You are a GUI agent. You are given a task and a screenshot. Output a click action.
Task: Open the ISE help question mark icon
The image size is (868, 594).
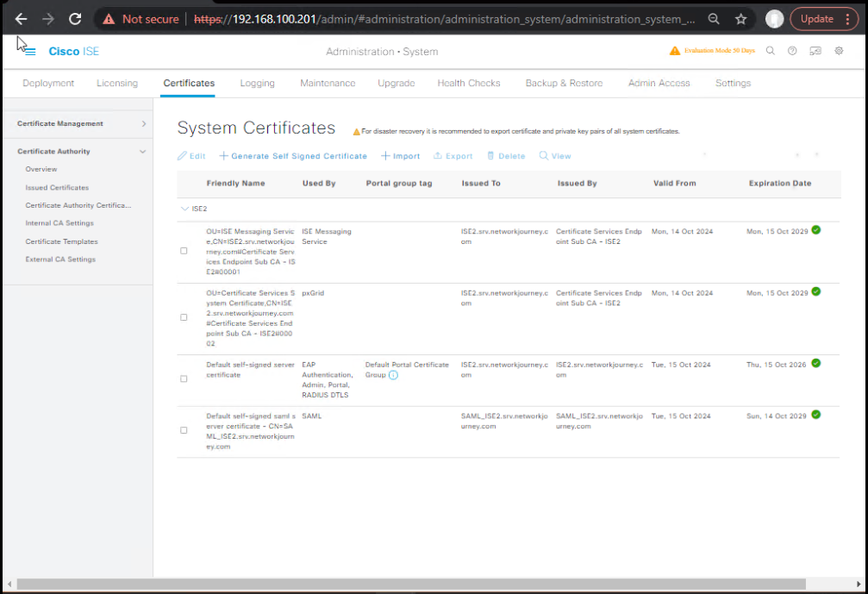pyautogui.click(x=792, y=51)
